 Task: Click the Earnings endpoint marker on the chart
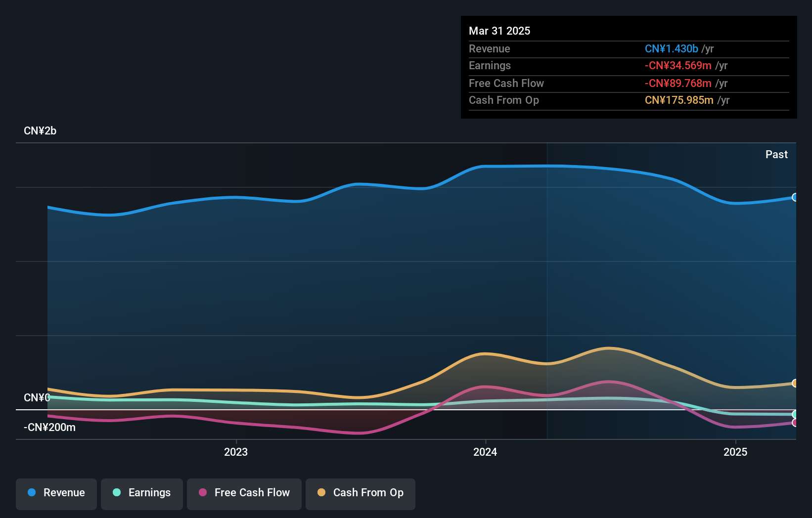pos(795,414)
